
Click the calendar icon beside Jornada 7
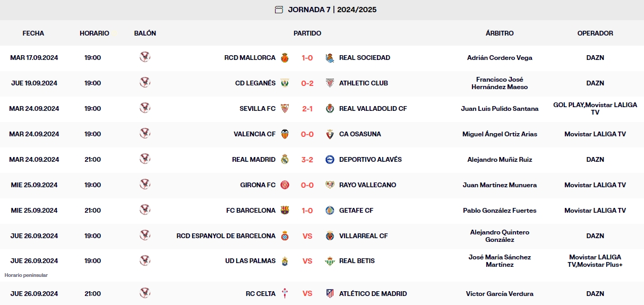[279, 10]
